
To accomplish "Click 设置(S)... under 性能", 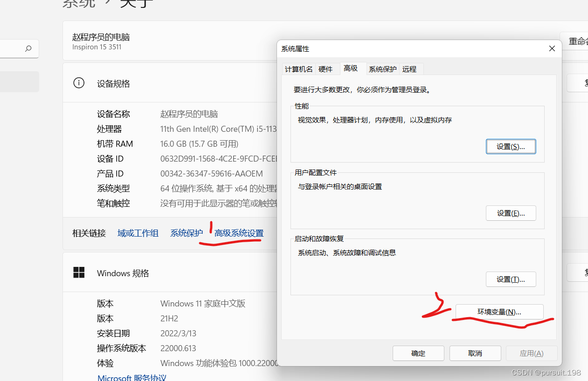I will 511,146.
